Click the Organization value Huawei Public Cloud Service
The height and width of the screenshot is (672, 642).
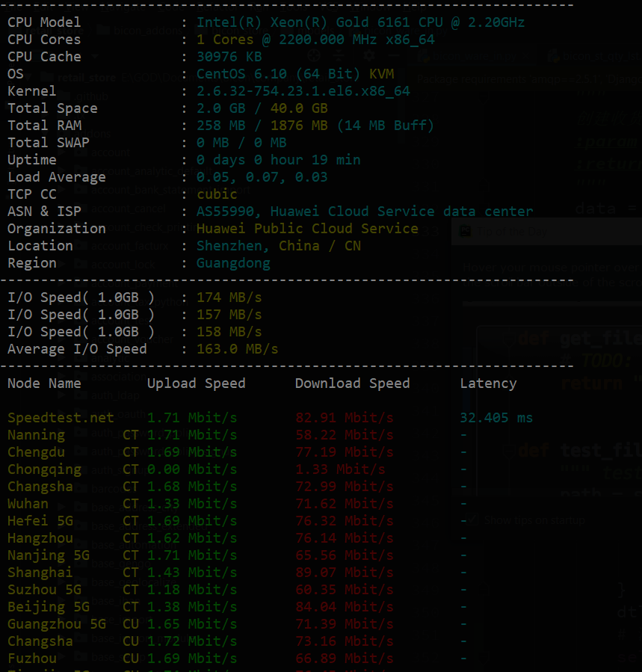[x=307, y=229]
